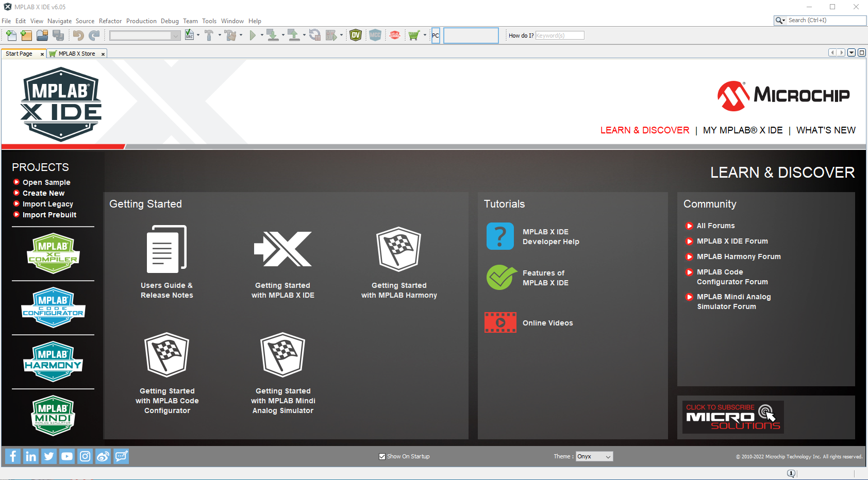Screen dimensions: 868x480
Task: Open the Production menu
Action: (141, 21)
